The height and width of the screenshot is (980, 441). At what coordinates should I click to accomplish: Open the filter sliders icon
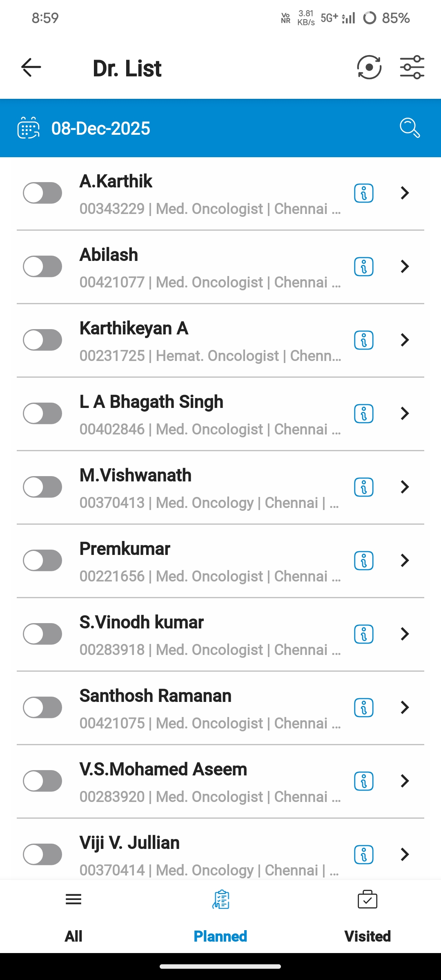tap(412, 67)
